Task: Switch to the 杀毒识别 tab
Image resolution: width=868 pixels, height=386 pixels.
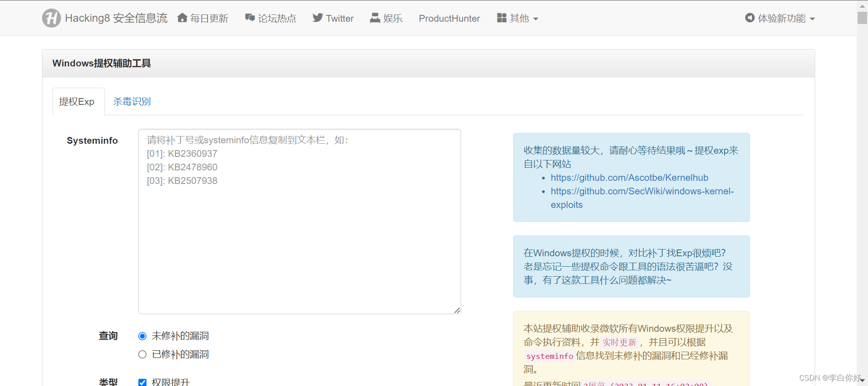Action: click(x=132, y=102)
